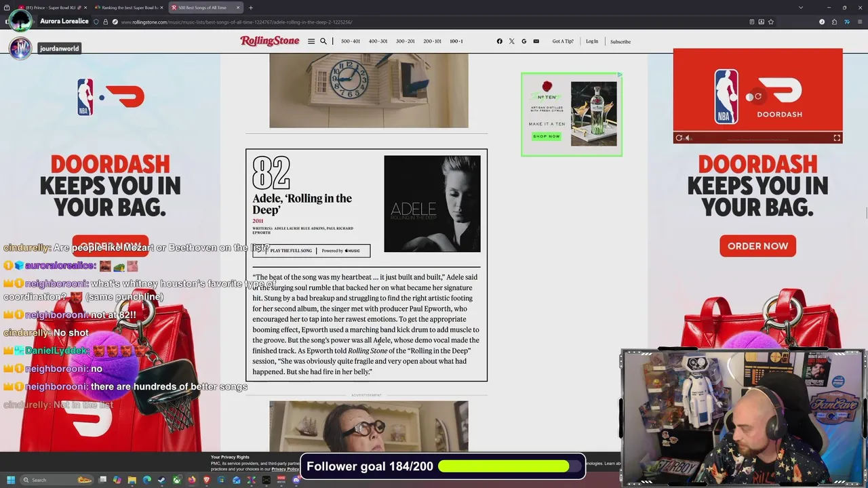Screen dimensions: 868x488
Task: Open the Privacy Policy link in footer
Action: click(285, 469)
